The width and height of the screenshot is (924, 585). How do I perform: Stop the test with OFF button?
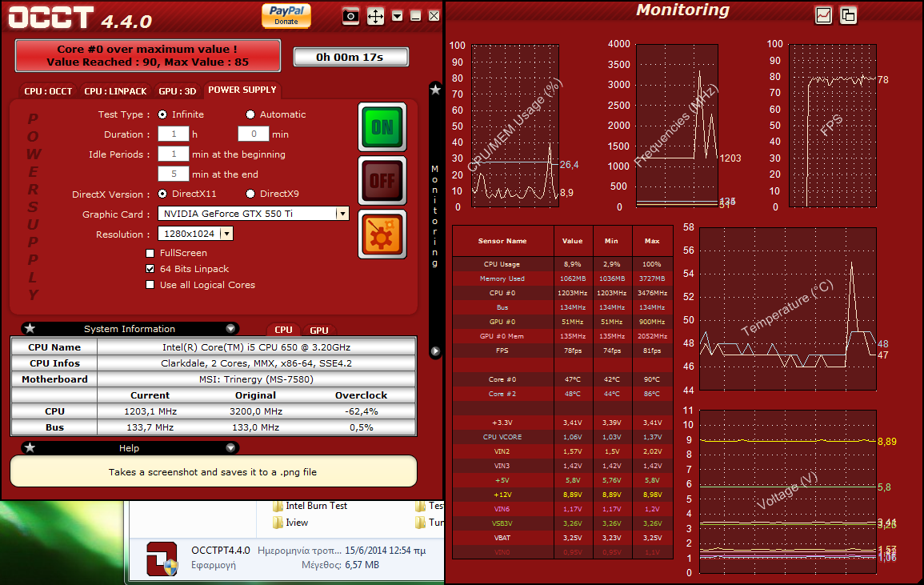point(382,180)
